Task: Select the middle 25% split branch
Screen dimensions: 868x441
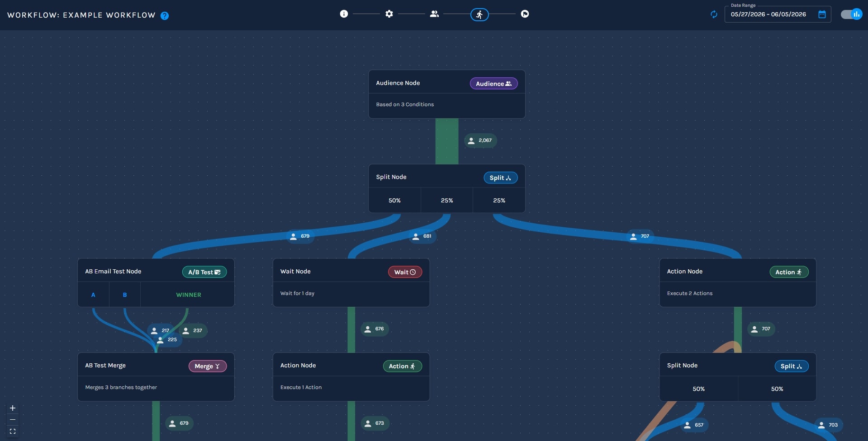Action: click(x=447, y=200)
